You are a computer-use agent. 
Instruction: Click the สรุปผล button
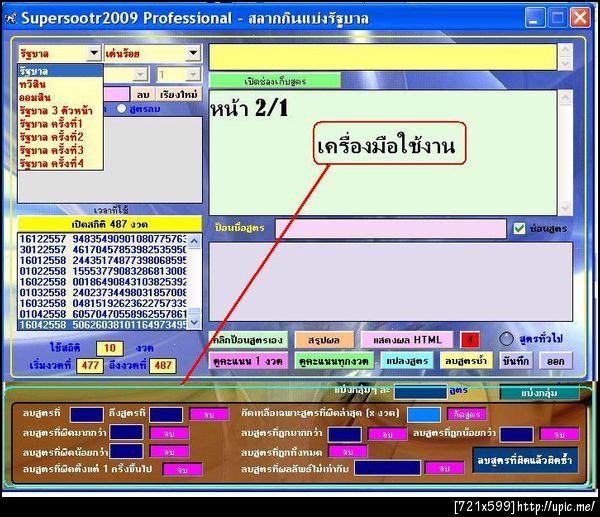point(324,340)
